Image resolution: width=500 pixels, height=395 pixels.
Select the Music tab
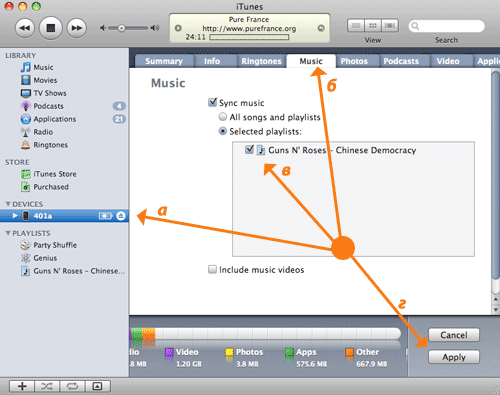click(311, 61)
